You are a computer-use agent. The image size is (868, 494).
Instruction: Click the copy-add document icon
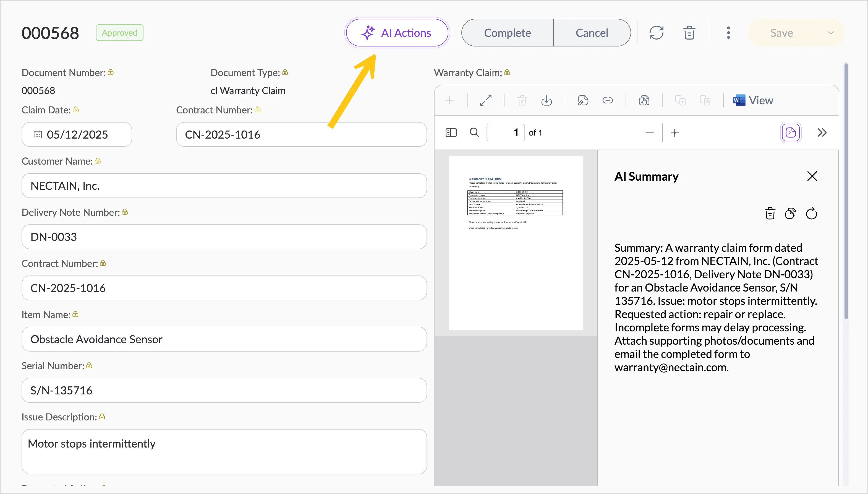[680, 100]
